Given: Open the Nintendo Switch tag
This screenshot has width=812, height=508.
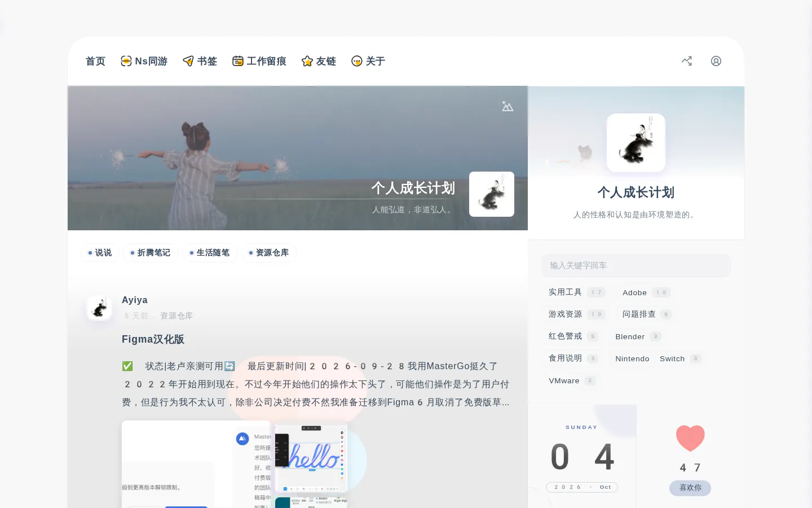Looking at the screenshot, I should pyautogui.click(x=658, y=358).
